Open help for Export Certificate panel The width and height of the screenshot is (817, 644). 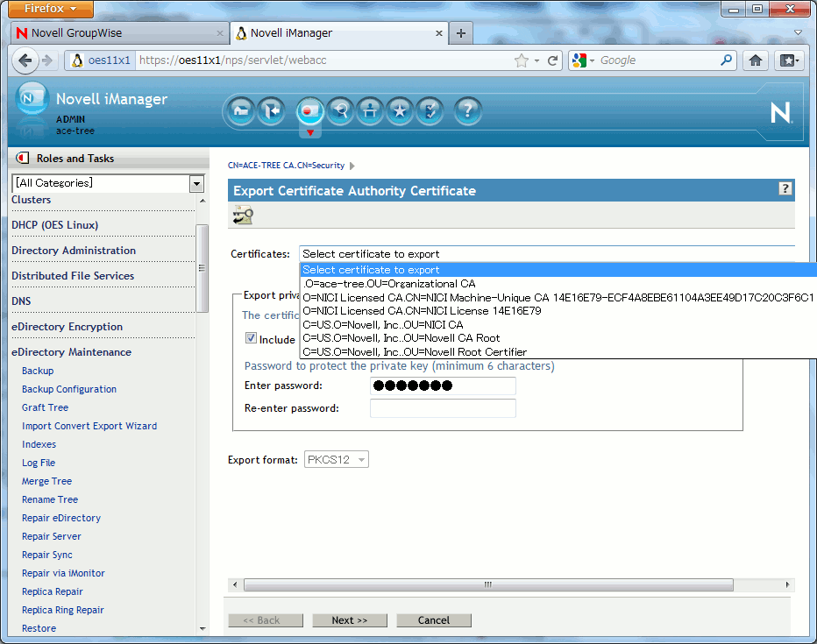pyautogui.click(x=785, y=188)
